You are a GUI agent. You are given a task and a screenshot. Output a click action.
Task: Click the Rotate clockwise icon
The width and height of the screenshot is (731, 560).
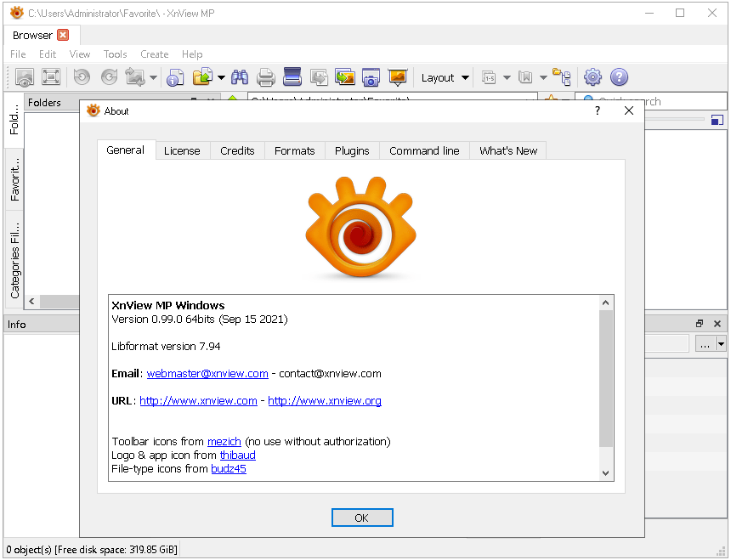[x=109, y=76]
